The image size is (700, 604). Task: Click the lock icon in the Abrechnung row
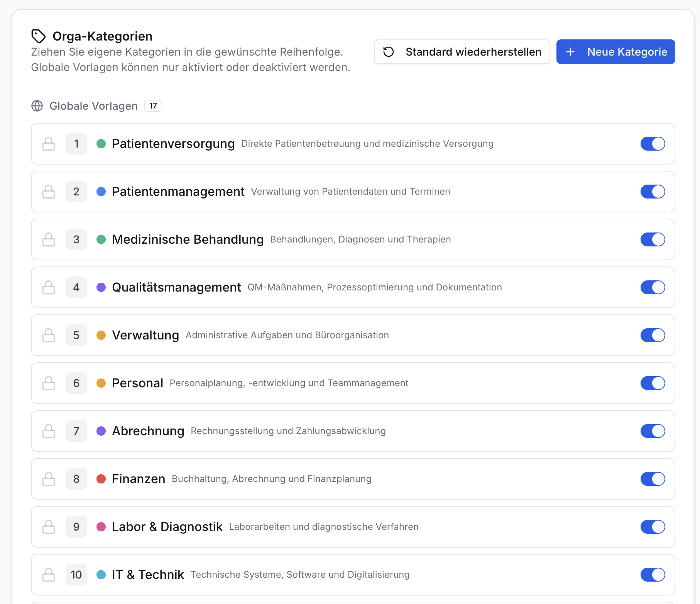pyautogui.click(x=49, y=431)
